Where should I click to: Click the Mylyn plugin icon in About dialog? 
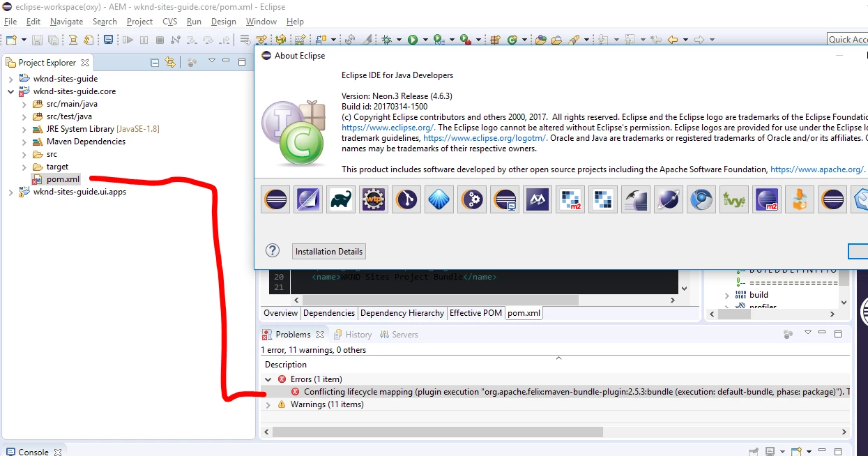tap(538, 199)
